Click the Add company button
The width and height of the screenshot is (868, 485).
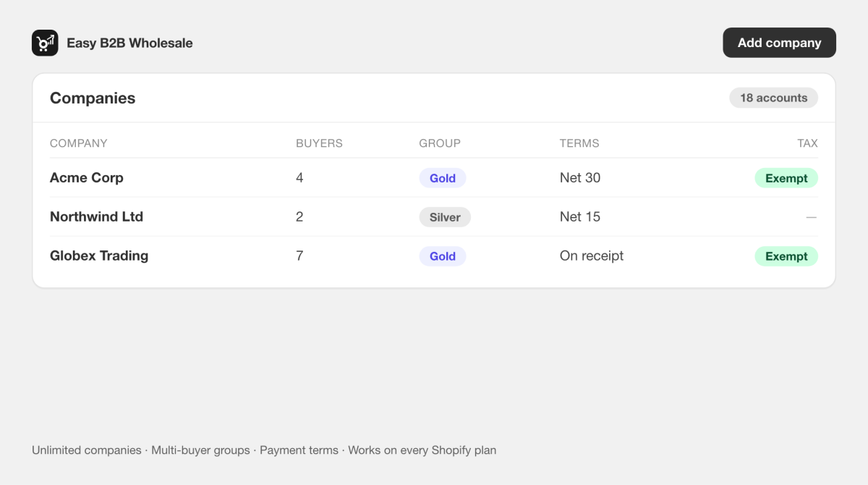pos(779,43)
